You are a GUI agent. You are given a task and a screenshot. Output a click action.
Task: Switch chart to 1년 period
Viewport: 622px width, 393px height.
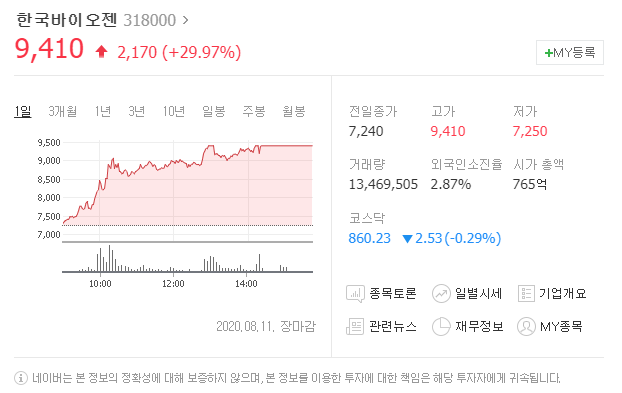pyautogui.click(x=103, y=111)
